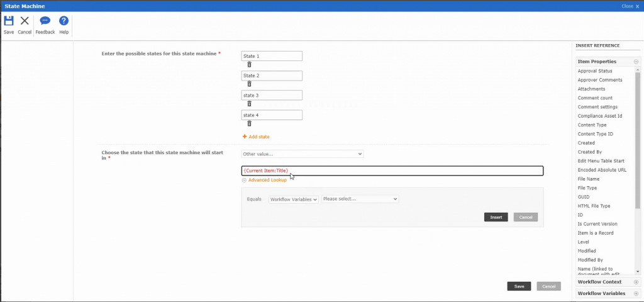Close the State Machine dialog

point(630,6)
